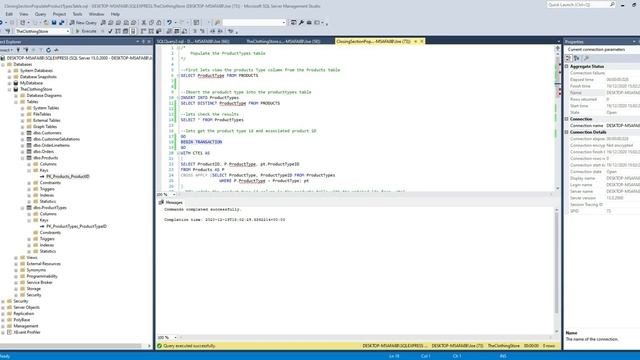Select the Messages results tab
Screen dimensions: 640x360
[171, 202]
